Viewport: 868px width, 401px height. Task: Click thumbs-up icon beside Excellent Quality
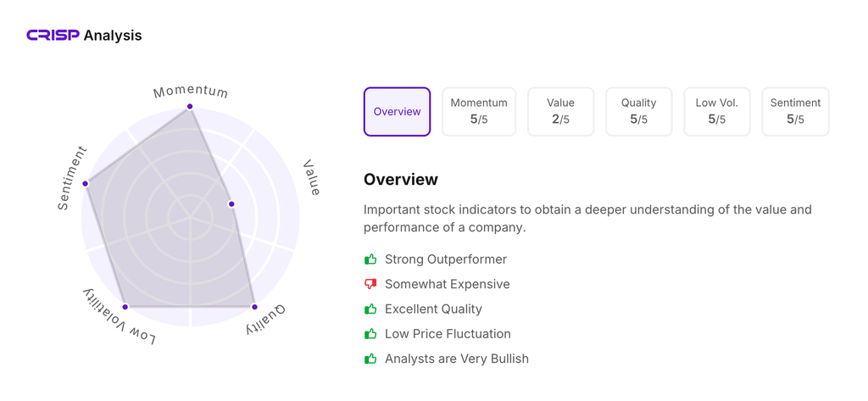(370, 309)
